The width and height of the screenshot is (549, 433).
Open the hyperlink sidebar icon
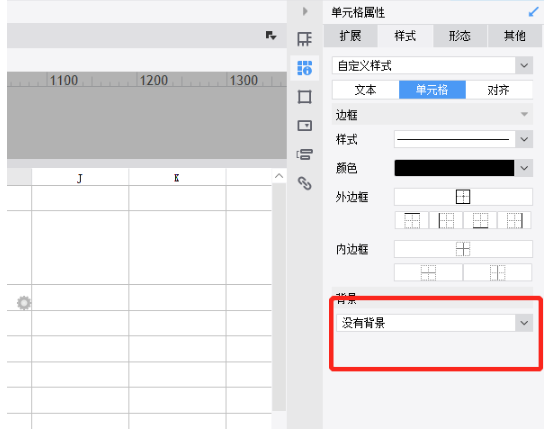click(x=304, y=183)
